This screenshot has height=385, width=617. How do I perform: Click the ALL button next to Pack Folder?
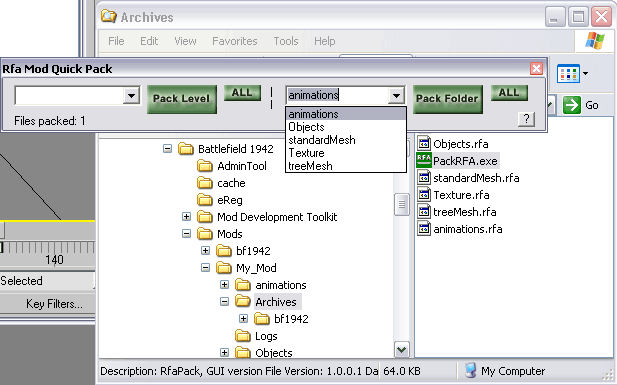(509, 93)
